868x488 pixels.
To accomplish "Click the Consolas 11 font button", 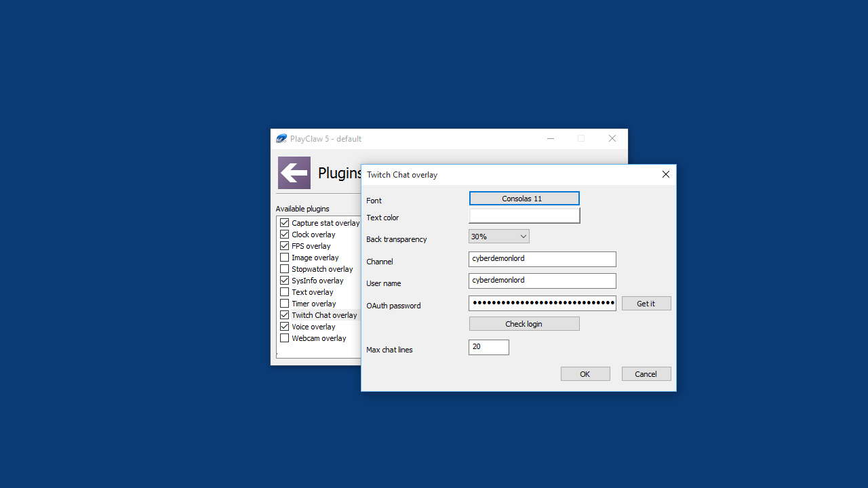I will 524,199.
